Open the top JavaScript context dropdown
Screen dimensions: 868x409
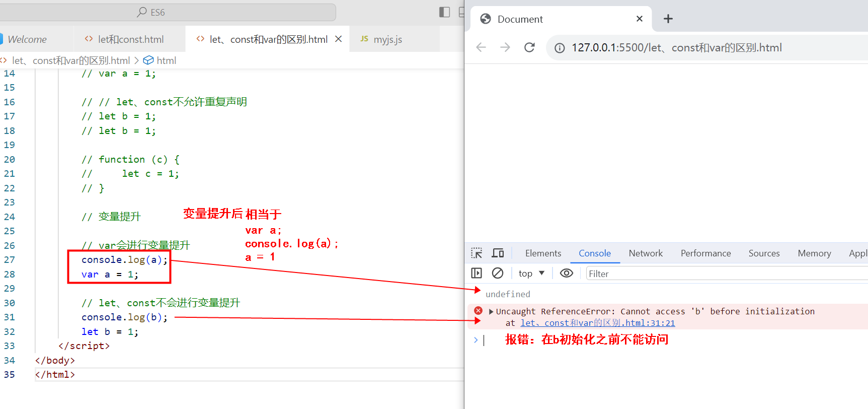(x=532, y=274)
